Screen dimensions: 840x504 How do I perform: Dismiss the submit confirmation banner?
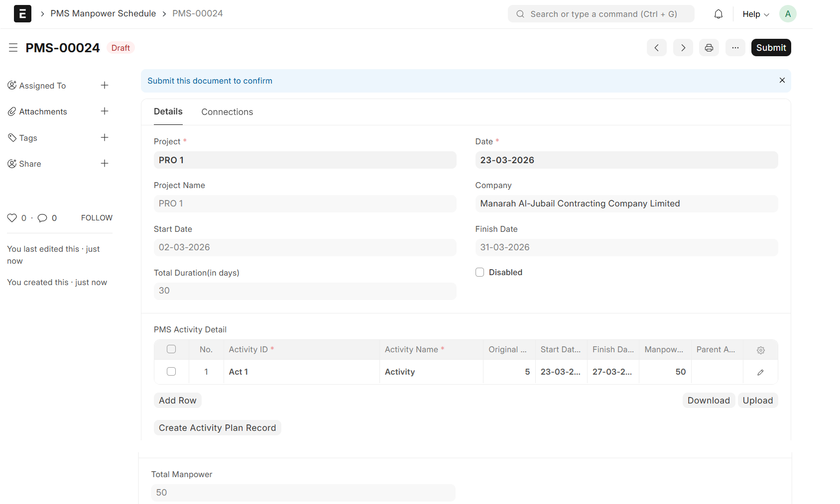click(782, 81)
